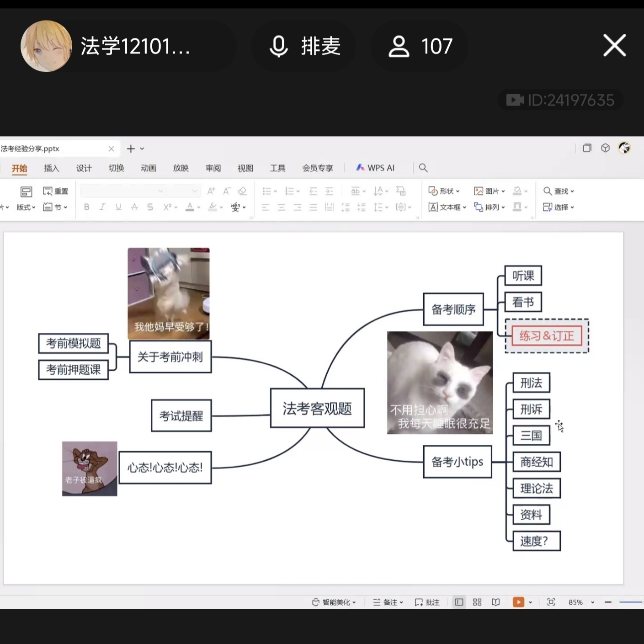This screenshot has width=644, height=644.
Task: Add a new document tab with plus
Action: point(131,149)
